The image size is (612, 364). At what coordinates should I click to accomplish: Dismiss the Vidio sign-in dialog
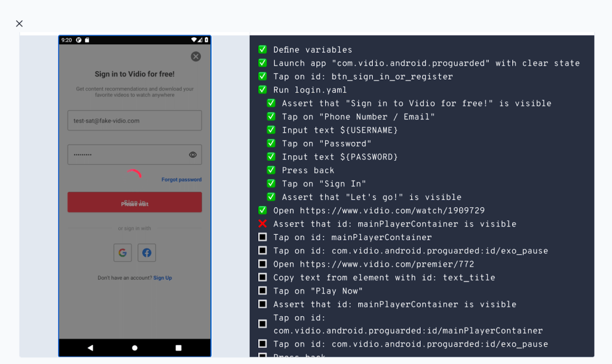195,57
